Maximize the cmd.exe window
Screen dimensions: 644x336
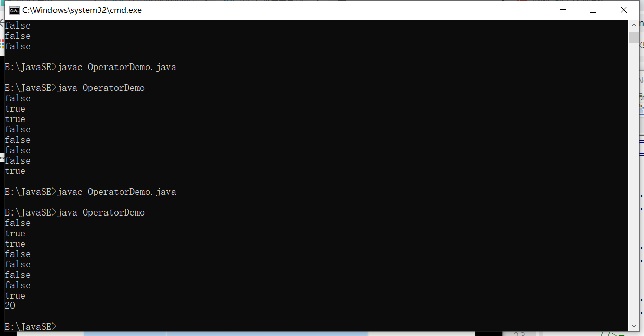coord(593,10)
